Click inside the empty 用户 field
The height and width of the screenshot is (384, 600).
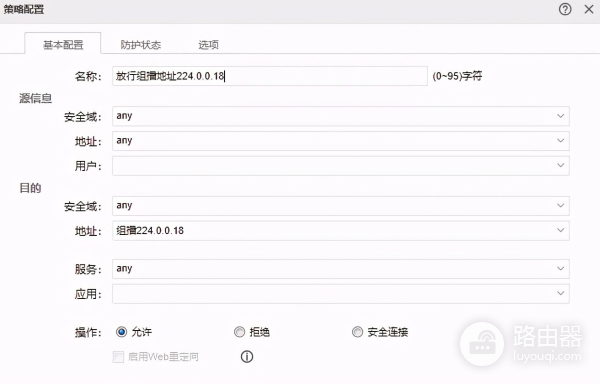341,166
